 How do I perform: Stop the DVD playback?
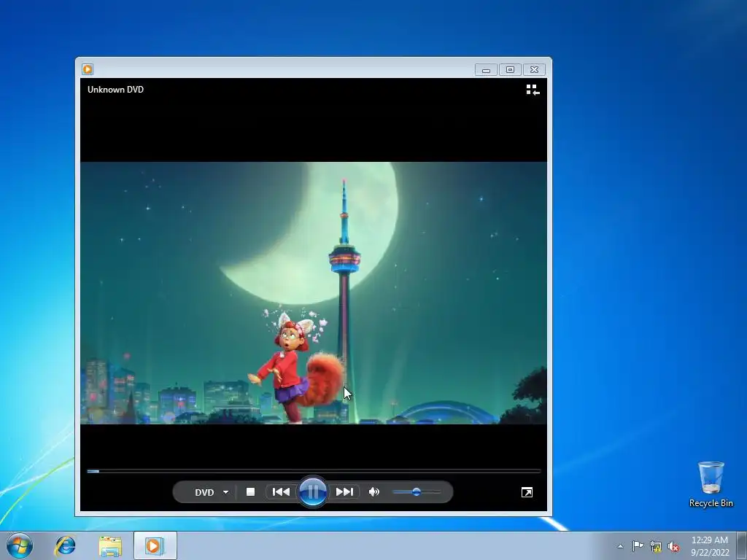pos(251,492)
